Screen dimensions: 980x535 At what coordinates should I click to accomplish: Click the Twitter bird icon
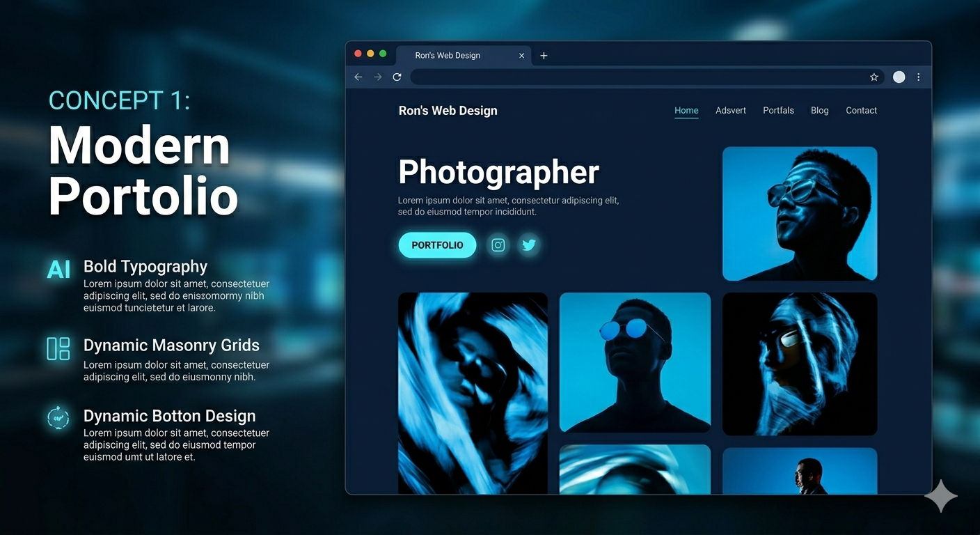[529, 245]
